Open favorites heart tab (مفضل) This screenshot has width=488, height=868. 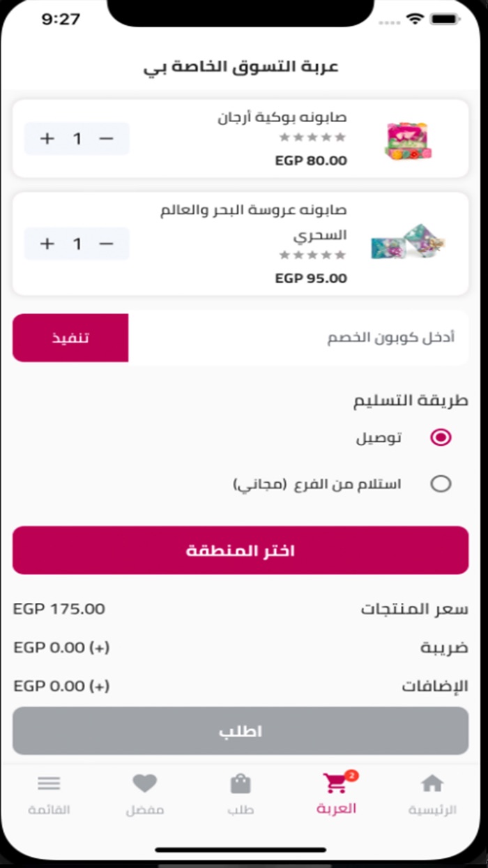145,793
